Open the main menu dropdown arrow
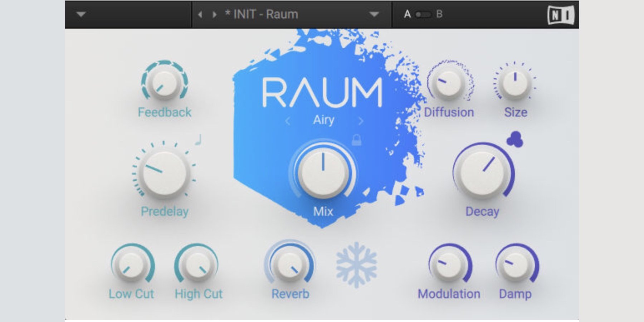Image resolution: width=644 pixels, height=322 pixels. pyautogui.click(x=81, y=15)
